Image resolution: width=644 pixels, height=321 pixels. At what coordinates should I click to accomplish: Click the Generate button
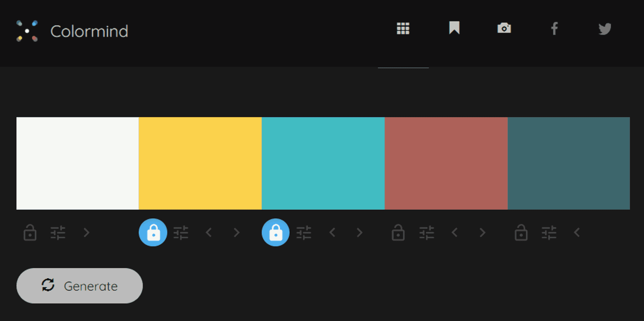coord(79,286)
